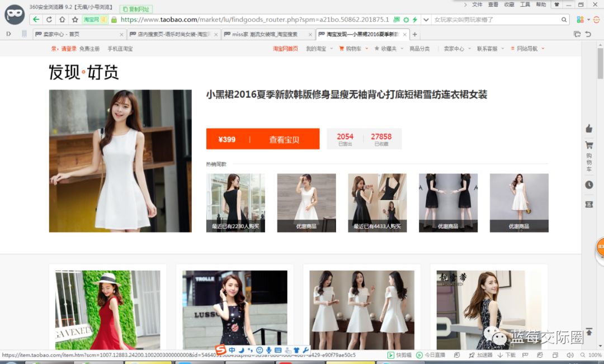Go to 淘宝网首页 link
Image resolution: width=604 pixels, height=364 pixels.
pos(285,49)
